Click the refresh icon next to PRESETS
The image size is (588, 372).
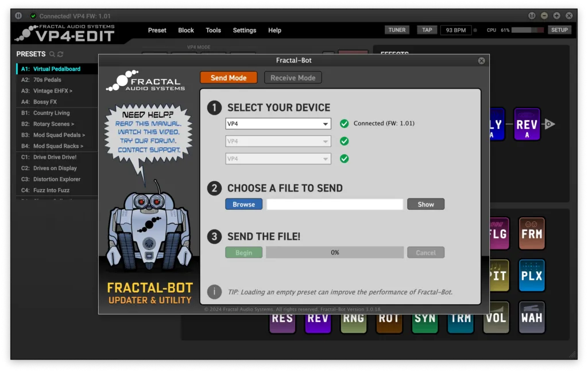point(60,54)
